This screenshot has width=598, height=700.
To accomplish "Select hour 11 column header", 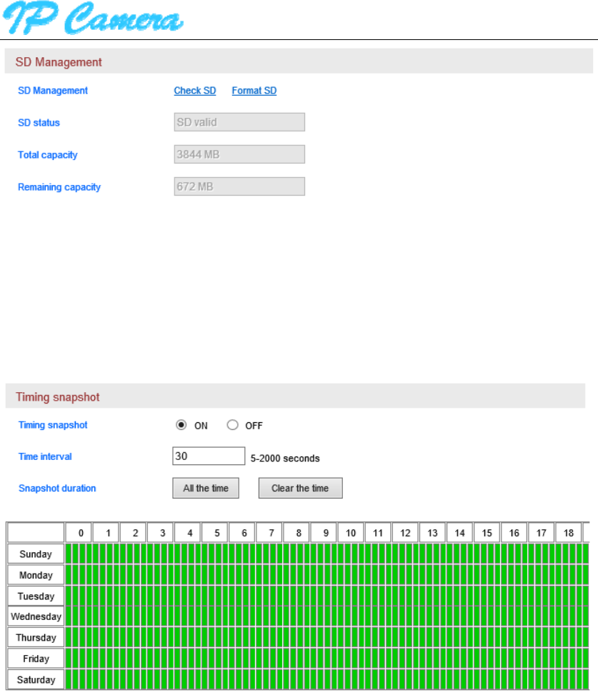I will coord(378,533).
